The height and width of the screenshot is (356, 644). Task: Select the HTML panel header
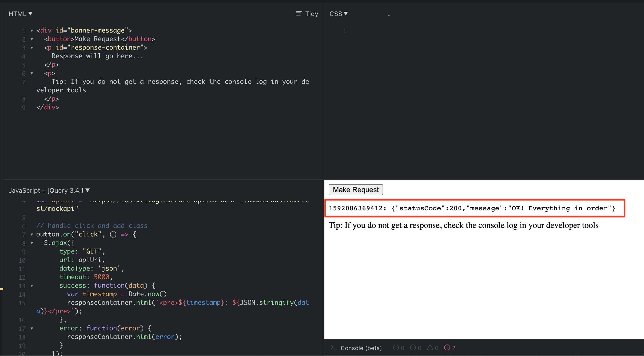(17, 14)
